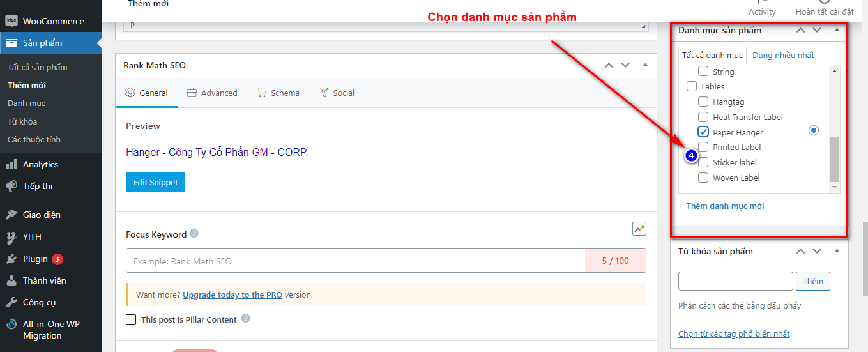Collapse Danh mục sản phẩm panel
868x352 pixels.
[837, 30]
